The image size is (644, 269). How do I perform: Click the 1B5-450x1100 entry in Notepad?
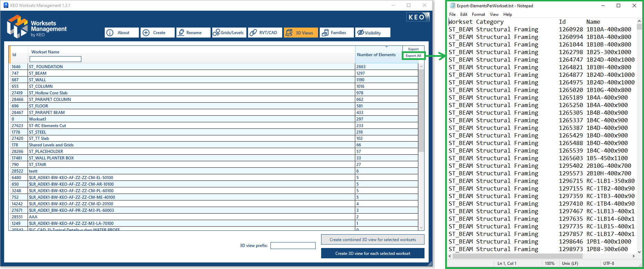[607, 158]
